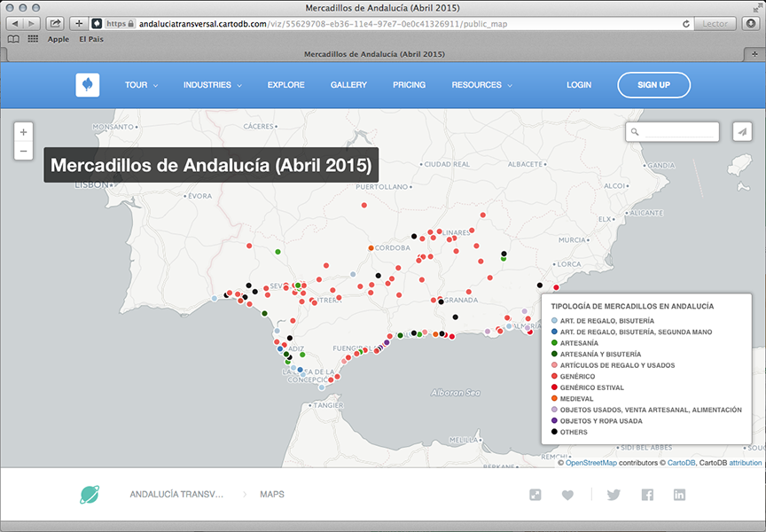Expand the Industries dropdown menu
This screenshot has width=766, height=532.
pyautogui.click(x=213, y=85)
